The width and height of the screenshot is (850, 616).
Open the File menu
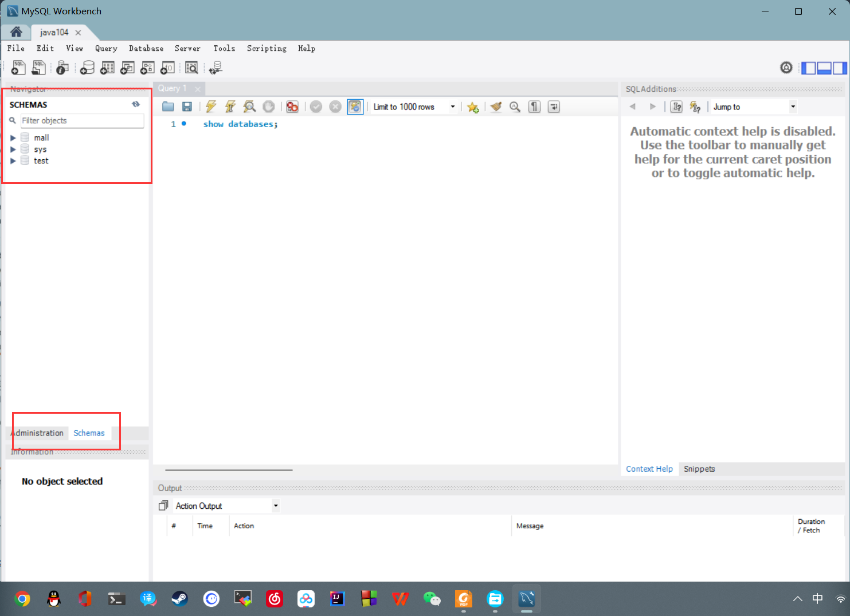point(16,48)
